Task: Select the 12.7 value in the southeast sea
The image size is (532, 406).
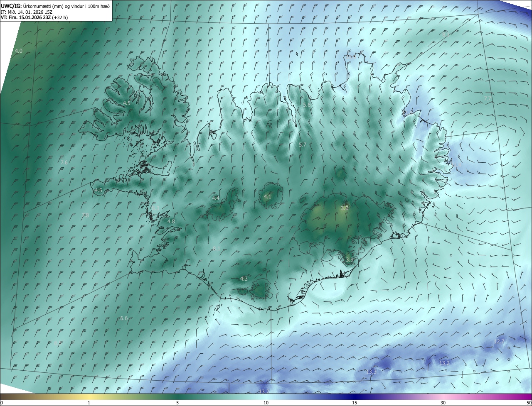Action: [499, 341]
